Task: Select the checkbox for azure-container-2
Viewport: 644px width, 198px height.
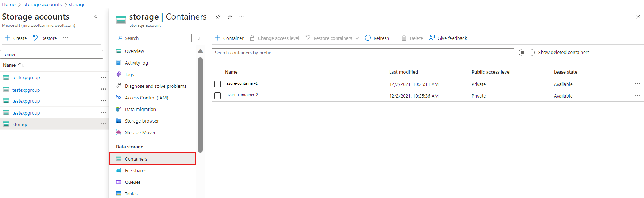Action: (218, 96)
